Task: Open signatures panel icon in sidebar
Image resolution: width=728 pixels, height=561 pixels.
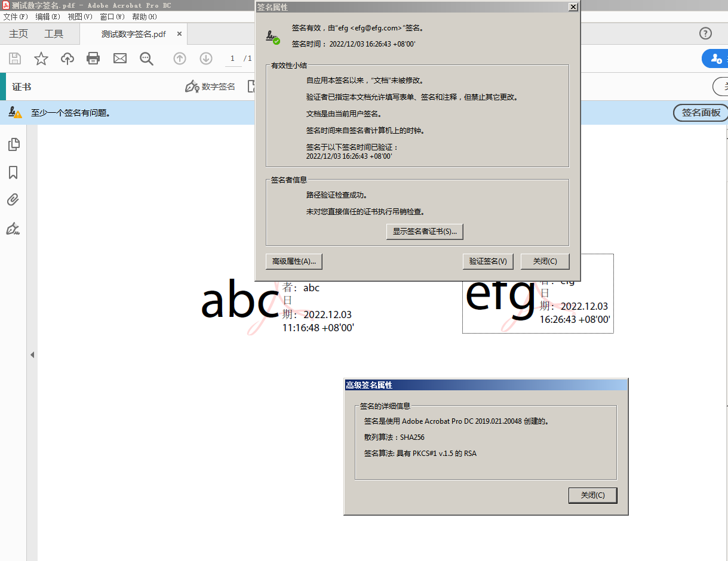Action: pos(13,229)
